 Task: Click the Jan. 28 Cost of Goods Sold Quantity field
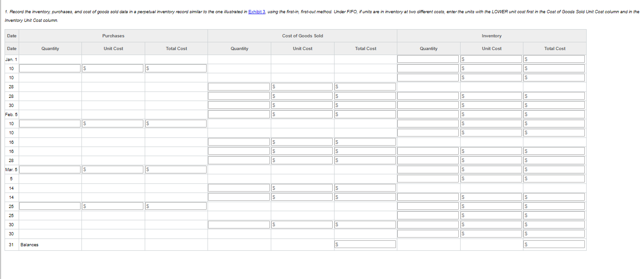pyautogui.click(x=238, y=86)
